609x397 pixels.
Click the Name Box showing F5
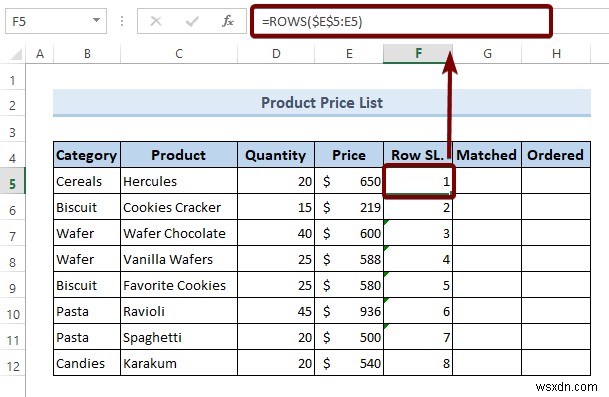tap(56, 21)
